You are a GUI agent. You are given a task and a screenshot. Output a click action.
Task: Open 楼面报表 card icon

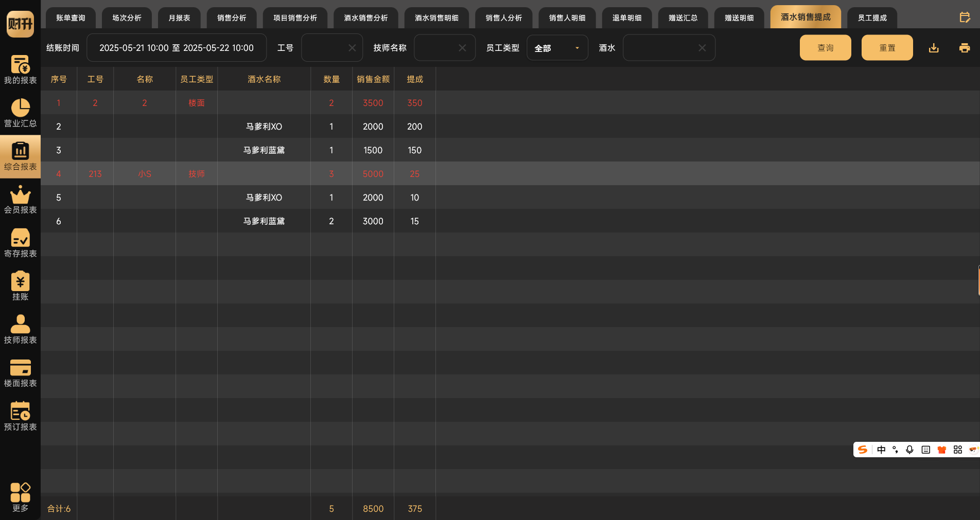[20, 373]
